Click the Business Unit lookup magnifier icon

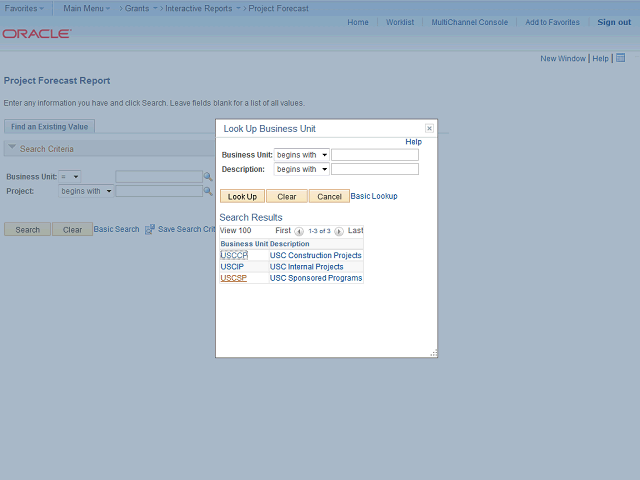208,177
